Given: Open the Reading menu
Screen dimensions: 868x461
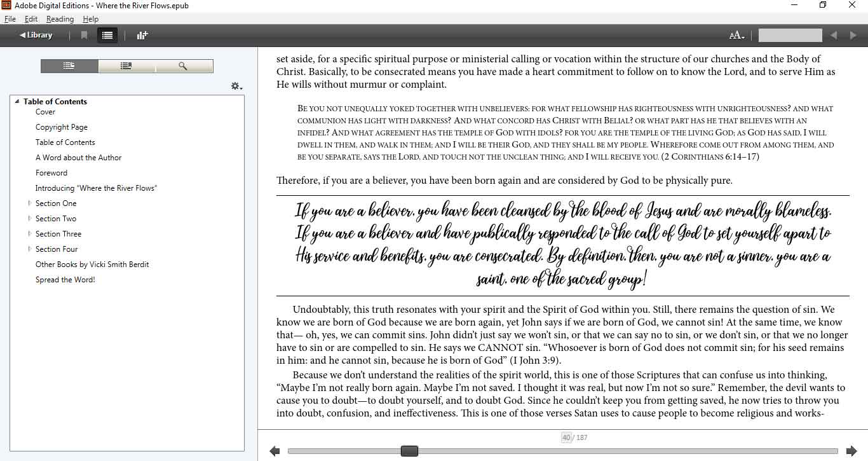Looking at the screenshot, I should [60, 19].
